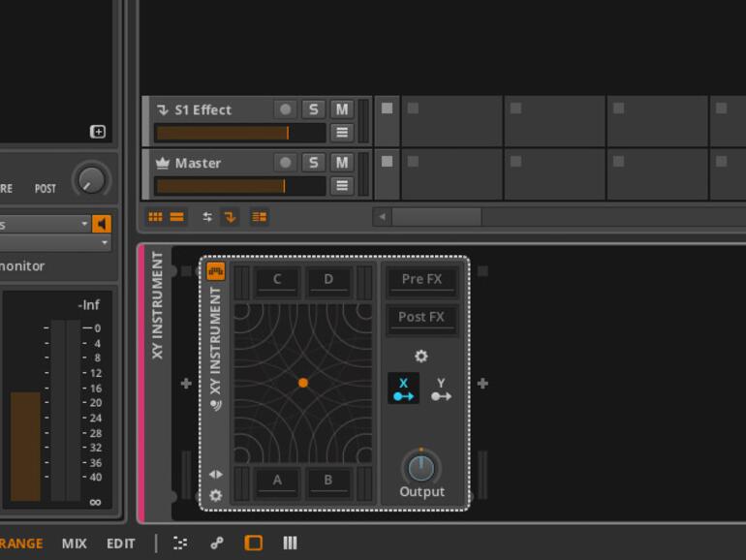Open the S1 Effect track list menu
This screenshot has width=746, height=560.
(x=341, y=133)
